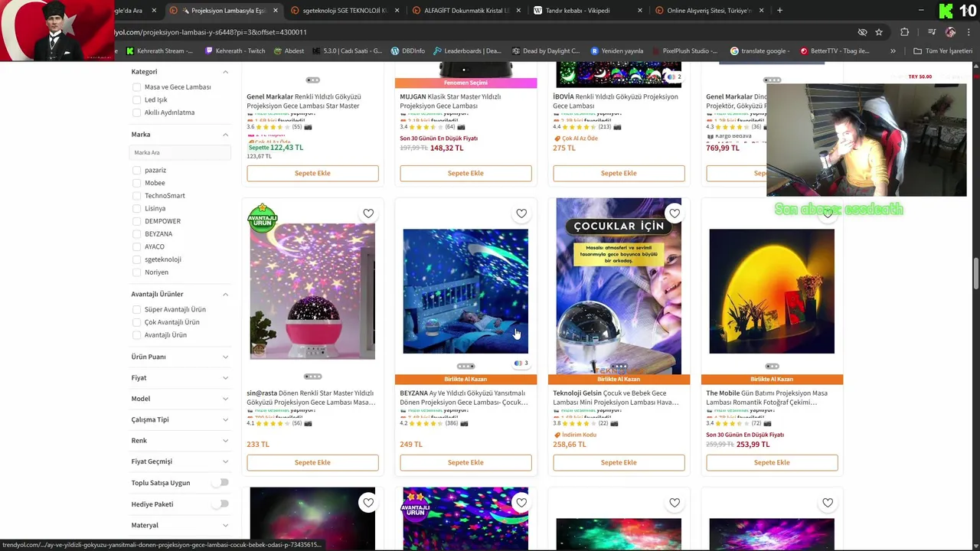Select the pazariz brand checkbox

tap(137, 170)
